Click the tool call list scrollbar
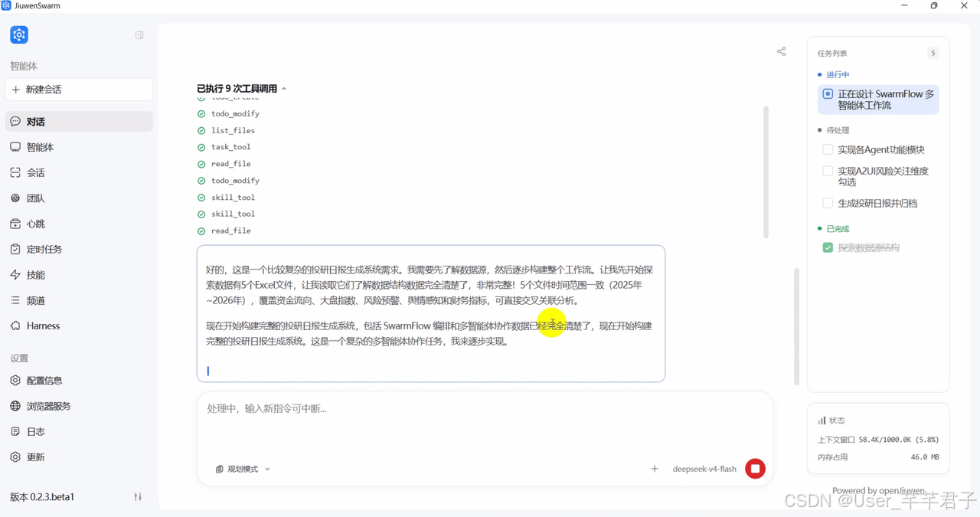The image size is (980, 517). (x=766, y=172)
